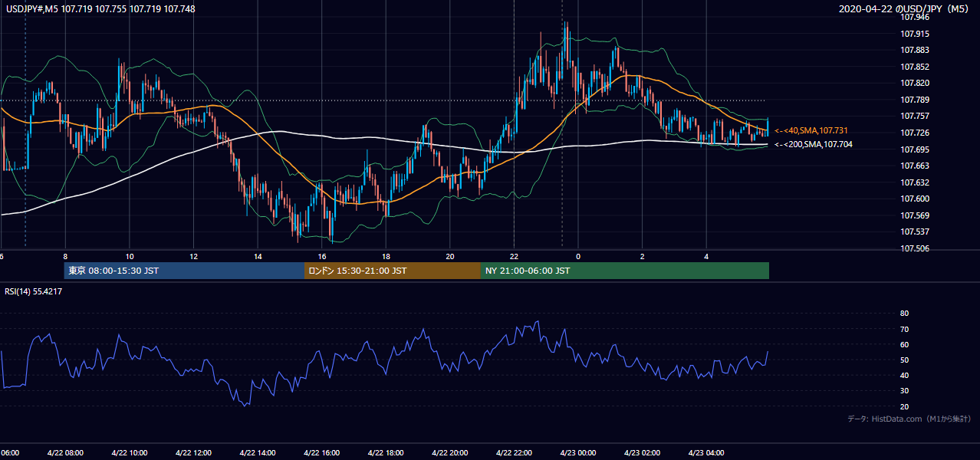Click the 107.946 price axis label

[x=914, y=17]
